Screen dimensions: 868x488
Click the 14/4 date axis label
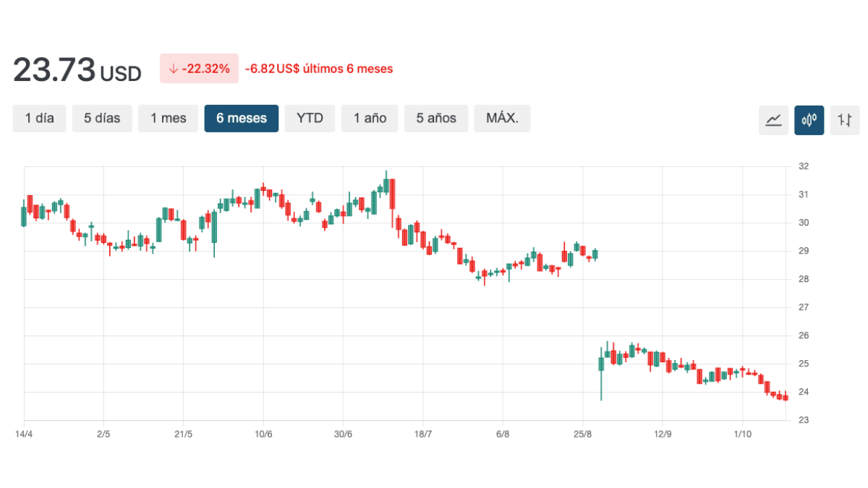point(25,435)
